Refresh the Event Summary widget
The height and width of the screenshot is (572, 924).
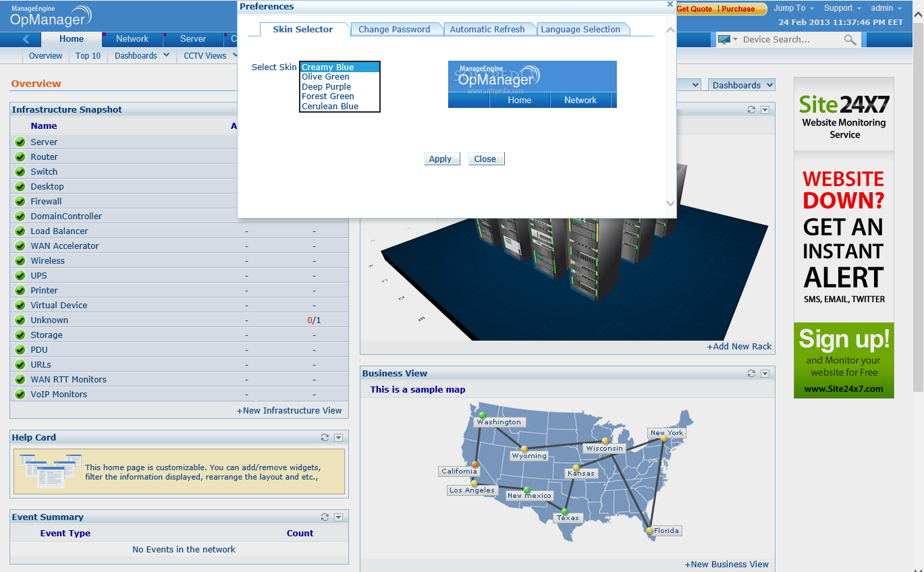coord(325,517)
